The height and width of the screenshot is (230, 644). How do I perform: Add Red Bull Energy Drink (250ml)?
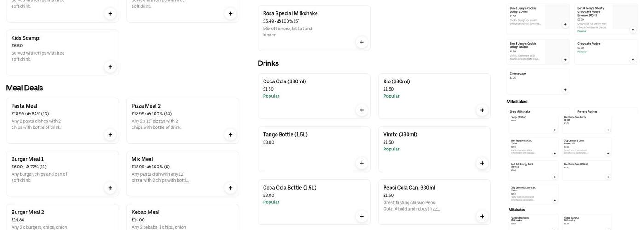click(x=555, y=177)
